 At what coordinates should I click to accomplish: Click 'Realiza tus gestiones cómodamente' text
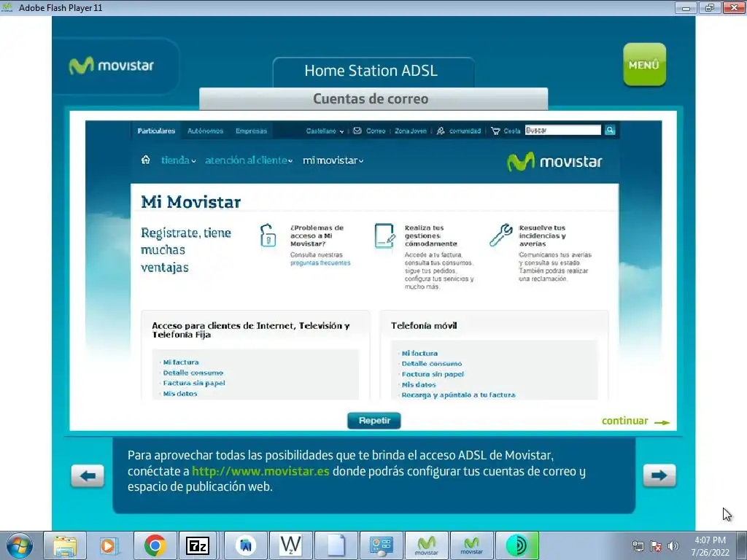pos(431,236)
